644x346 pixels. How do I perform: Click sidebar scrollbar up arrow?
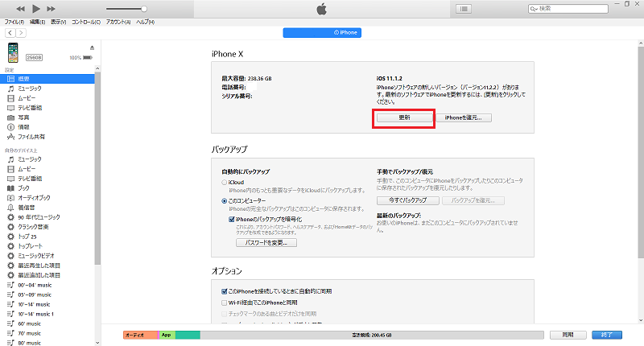coord(97,68)
